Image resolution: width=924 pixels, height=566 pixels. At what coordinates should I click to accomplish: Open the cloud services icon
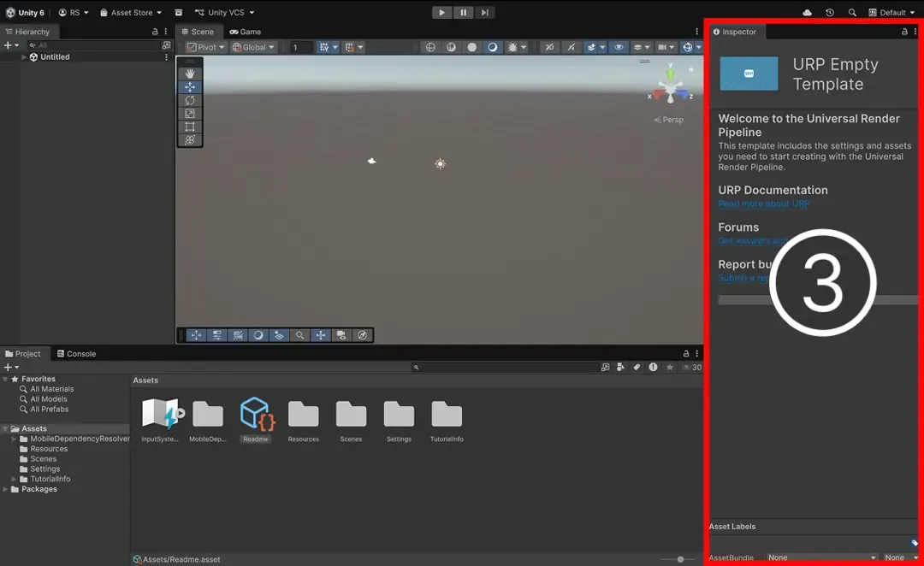coord(808,13)
